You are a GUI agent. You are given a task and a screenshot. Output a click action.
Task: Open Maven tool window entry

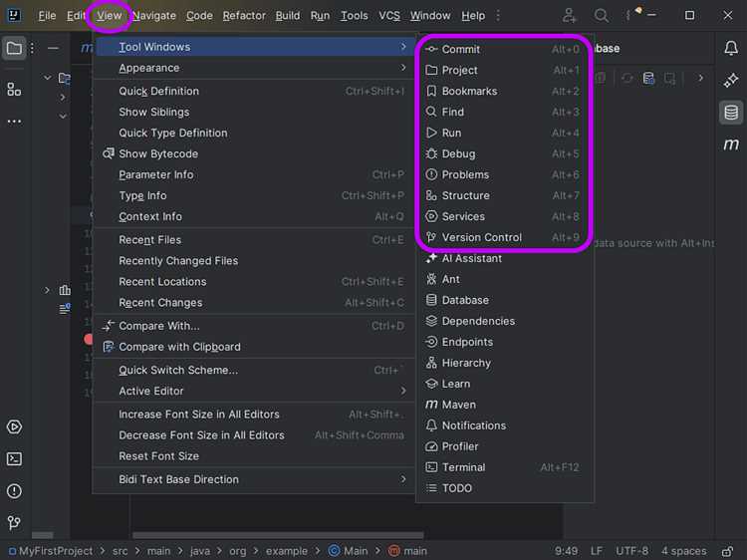tap(504, 406)
